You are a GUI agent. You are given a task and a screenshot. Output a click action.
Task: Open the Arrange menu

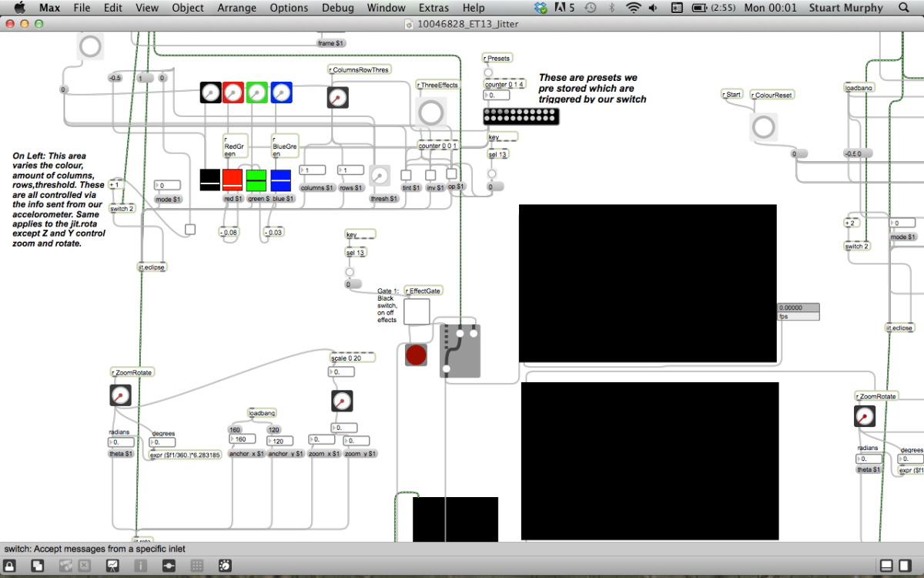coord(238,8)
